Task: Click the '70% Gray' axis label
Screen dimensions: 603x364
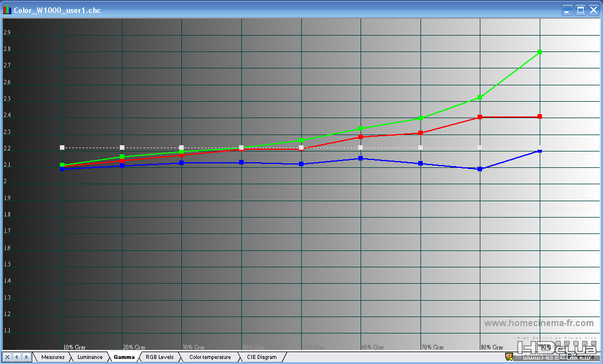Action: tap(433, 347)
